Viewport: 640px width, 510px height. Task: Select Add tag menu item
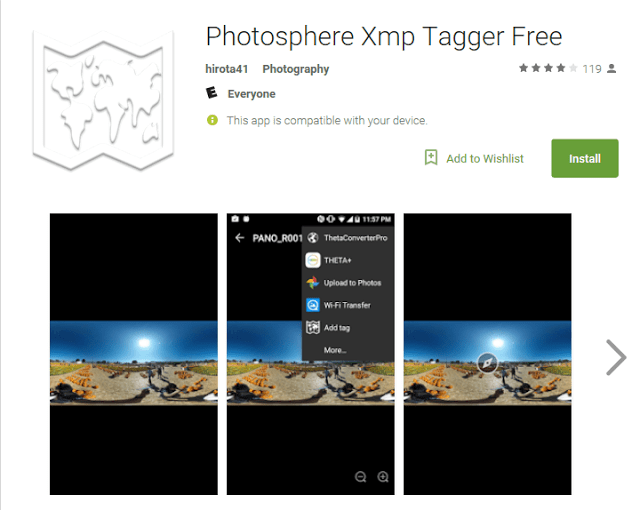pyautogui.click(x=348, y=328)
